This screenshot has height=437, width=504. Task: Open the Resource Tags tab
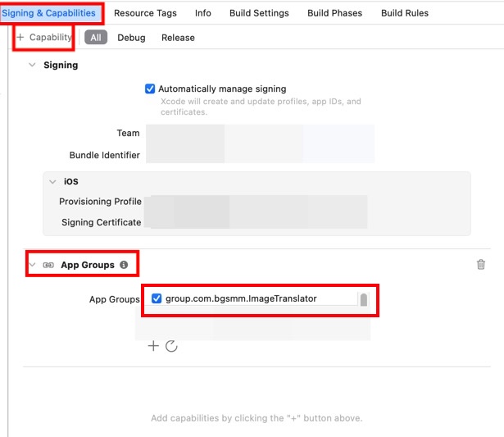(x=145, y=13)
